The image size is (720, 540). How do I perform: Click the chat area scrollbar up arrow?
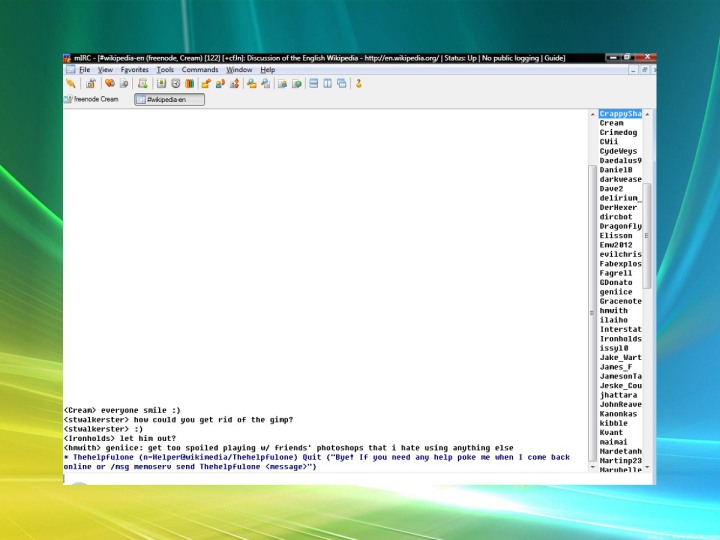click(592, 114)
